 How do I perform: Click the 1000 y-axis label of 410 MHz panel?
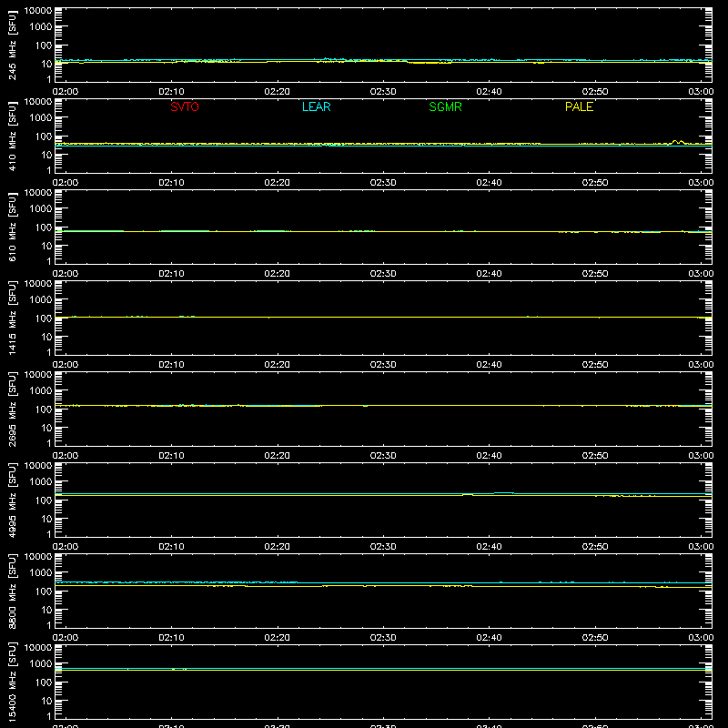pyautogui.click(x=41, y=118)
